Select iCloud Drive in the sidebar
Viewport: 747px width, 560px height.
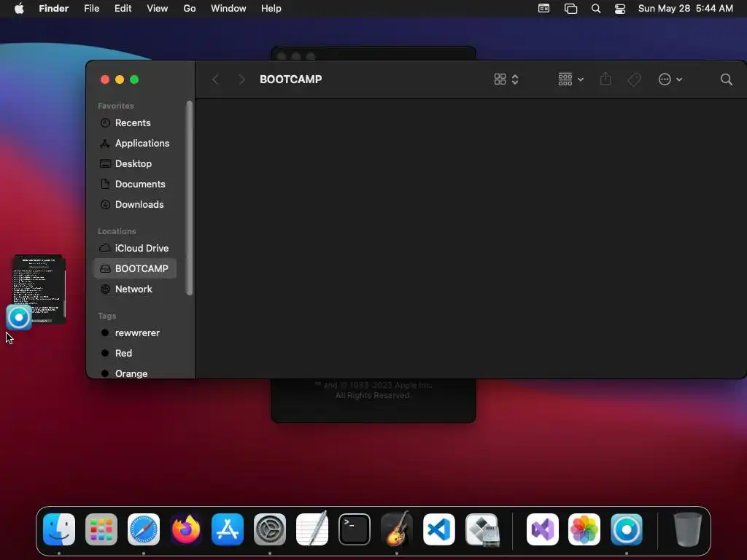click(135, 248)
